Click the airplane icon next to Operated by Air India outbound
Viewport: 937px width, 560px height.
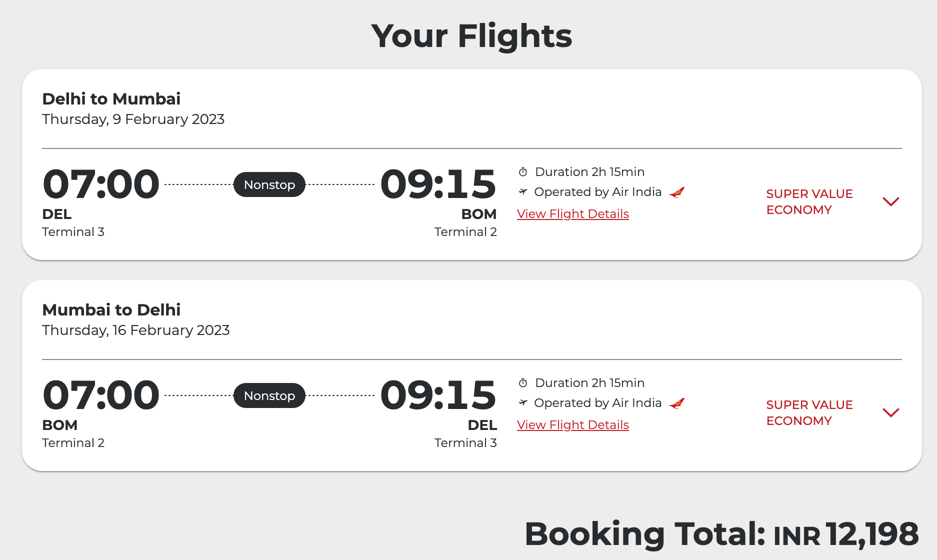coord(523,191)
